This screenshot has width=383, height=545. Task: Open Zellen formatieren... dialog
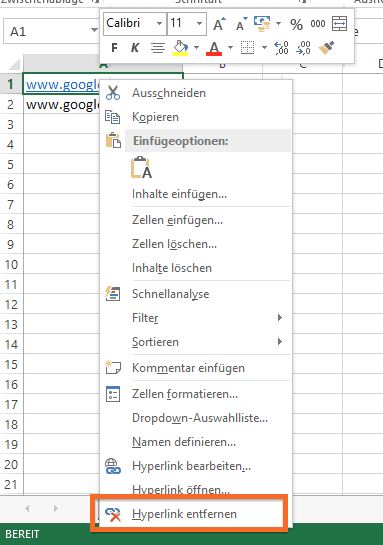[196, 394]
